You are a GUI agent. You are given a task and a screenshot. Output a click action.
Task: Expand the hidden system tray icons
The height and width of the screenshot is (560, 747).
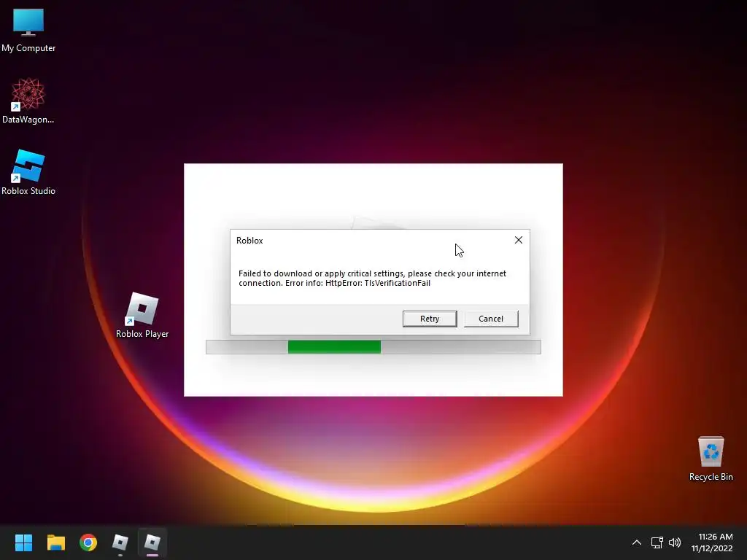636,542
